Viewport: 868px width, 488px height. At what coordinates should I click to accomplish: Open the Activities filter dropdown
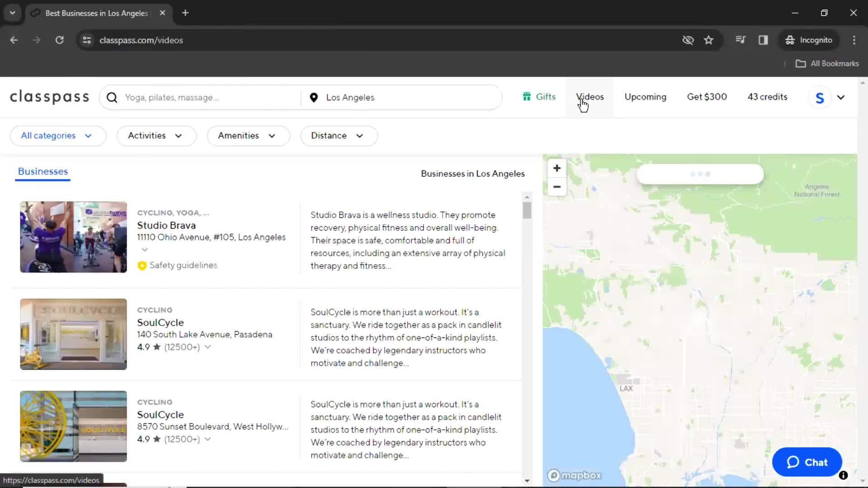[156, 136]
